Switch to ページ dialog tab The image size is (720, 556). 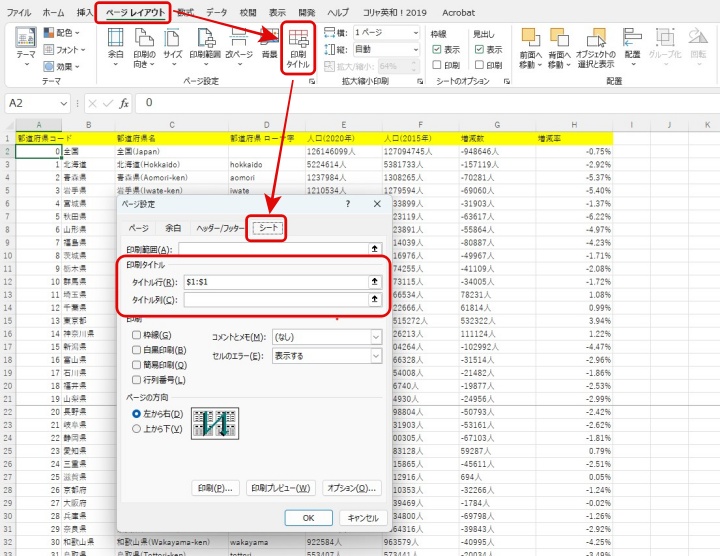click(x=139, y=228)
